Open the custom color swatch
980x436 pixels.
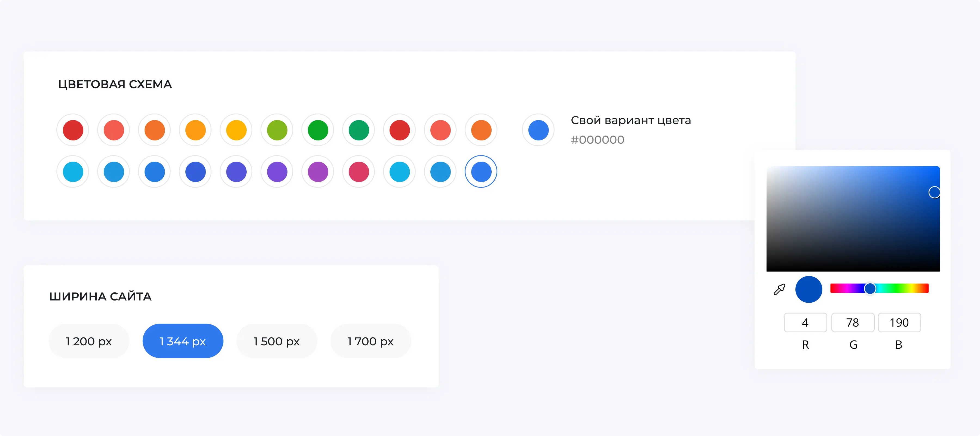(538, 130)
